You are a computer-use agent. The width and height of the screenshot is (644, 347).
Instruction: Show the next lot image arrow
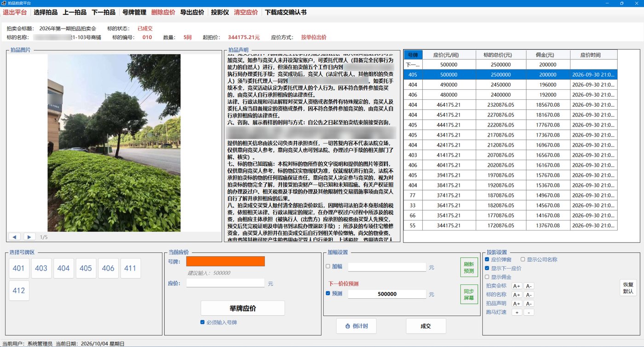pos(29,237)
